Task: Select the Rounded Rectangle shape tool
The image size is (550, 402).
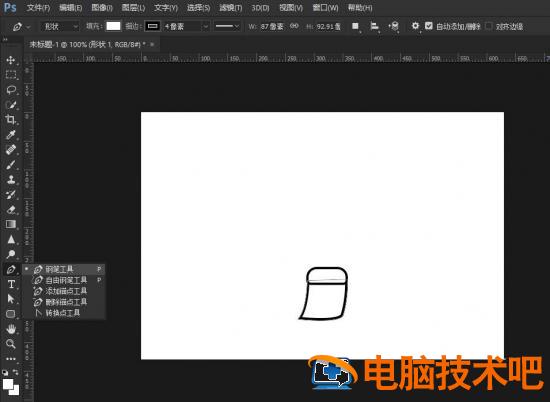Action: click(11, 314)
